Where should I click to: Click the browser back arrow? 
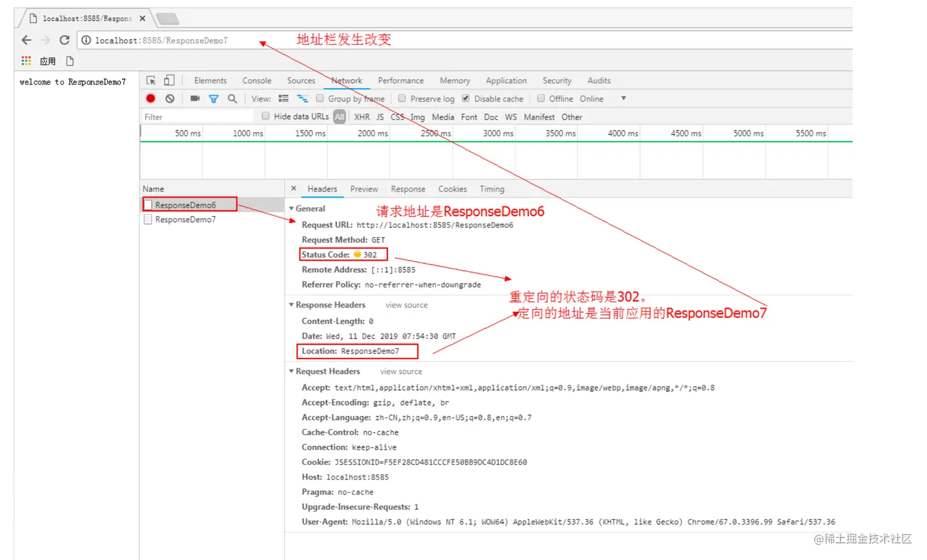(26, 40)
